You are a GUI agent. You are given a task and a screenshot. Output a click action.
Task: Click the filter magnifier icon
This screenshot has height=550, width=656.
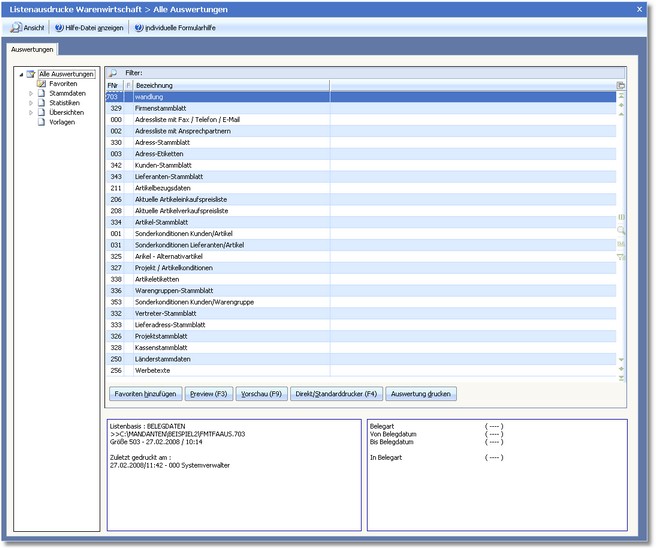(112, 73)
